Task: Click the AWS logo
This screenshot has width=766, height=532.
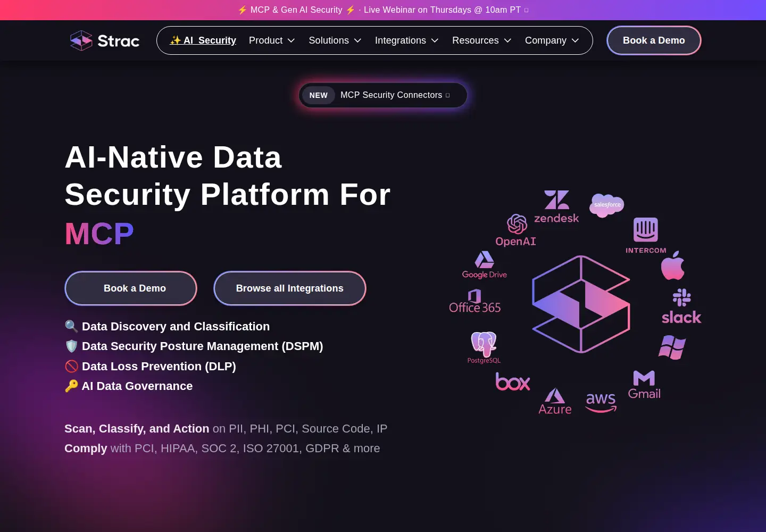Action: pos(601,402)
